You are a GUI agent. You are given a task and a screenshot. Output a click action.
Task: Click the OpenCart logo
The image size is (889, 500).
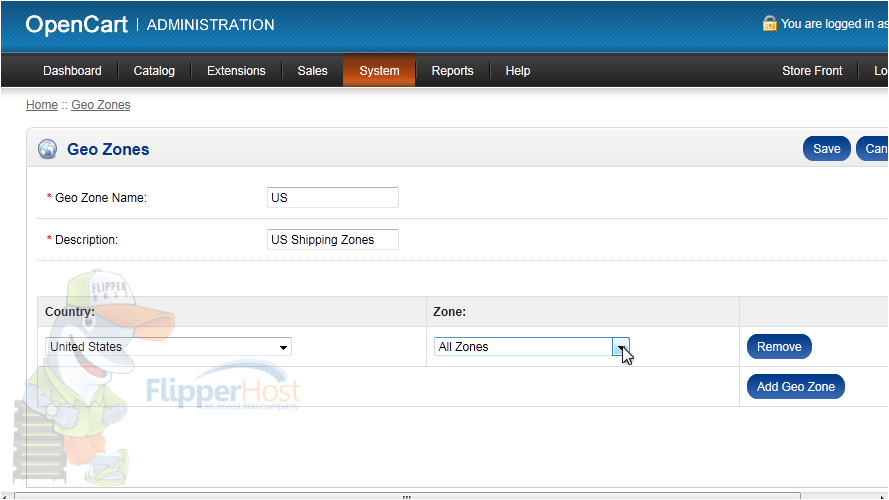pos(77,24)
